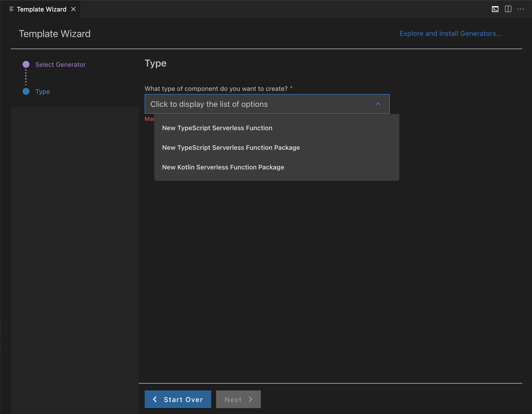Click the layout toggle sidebar icon
Image resolution: width=532 pixels, height=414 pixels.
tap(508, 9)
